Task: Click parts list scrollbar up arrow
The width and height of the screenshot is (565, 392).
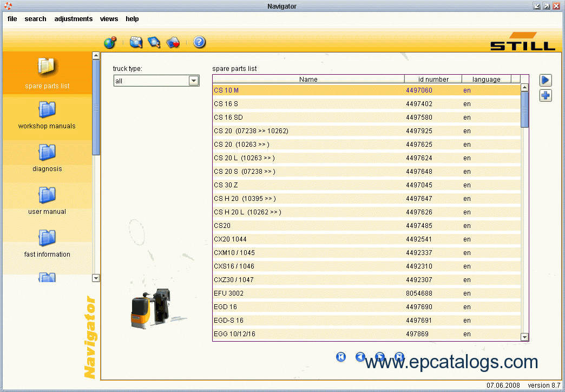Action: pyautogui.click(x=524, y=88)
